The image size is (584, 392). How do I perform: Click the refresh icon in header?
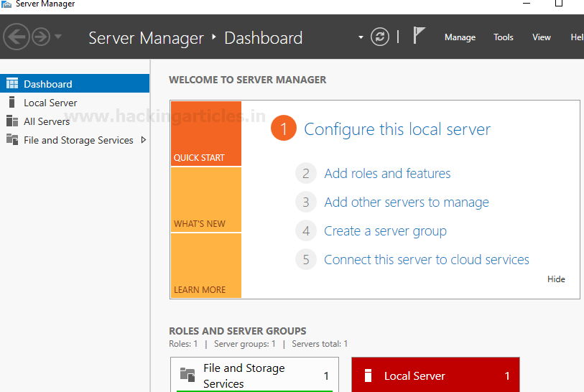pos(380,37)
